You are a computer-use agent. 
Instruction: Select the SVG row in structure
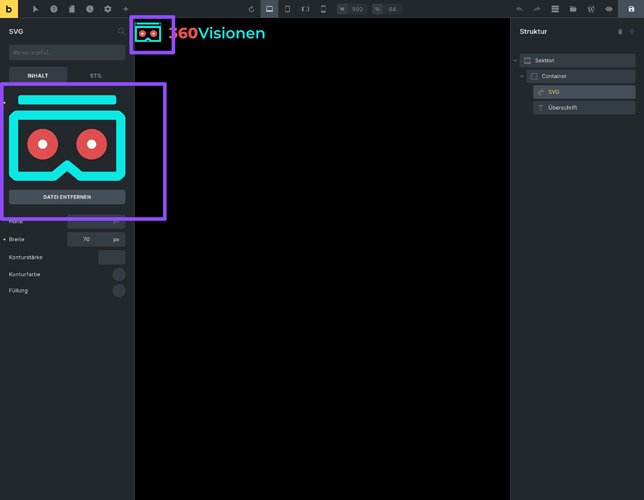click(584, 92)
